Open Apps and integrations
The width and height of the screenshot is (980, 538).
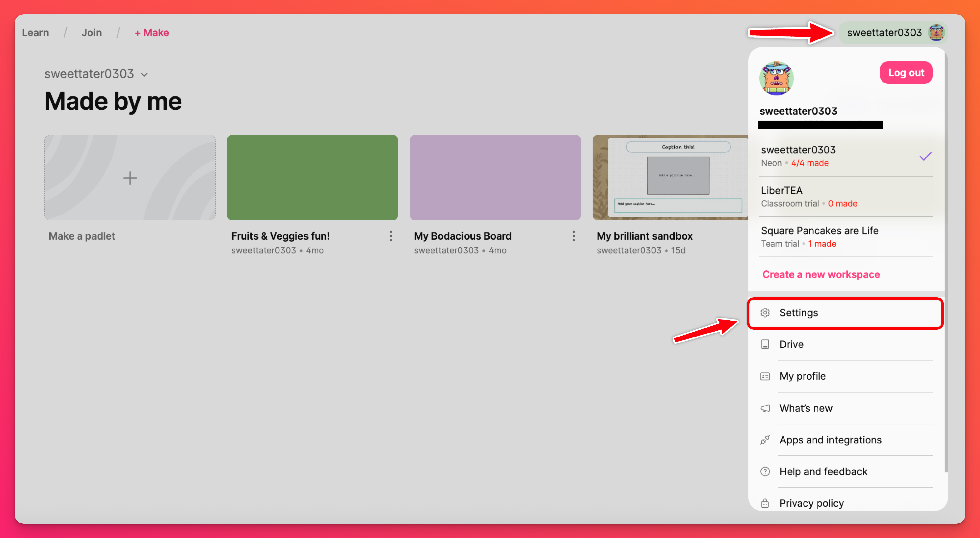tap(845, 440)
